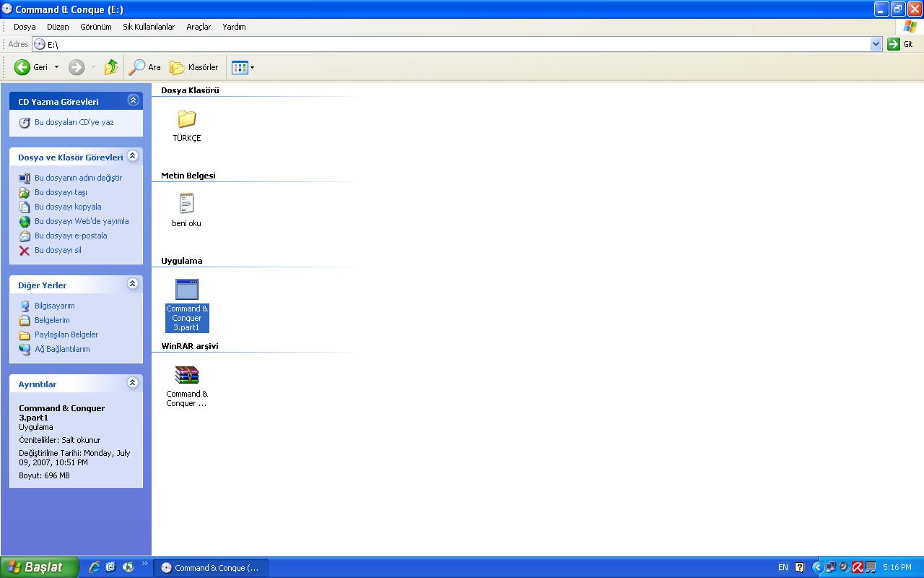Image resolution: width=924 pixels, height=578 pixels.
Task: Open Bilgisayarım from Diğer Yerler
Action: 54,306
